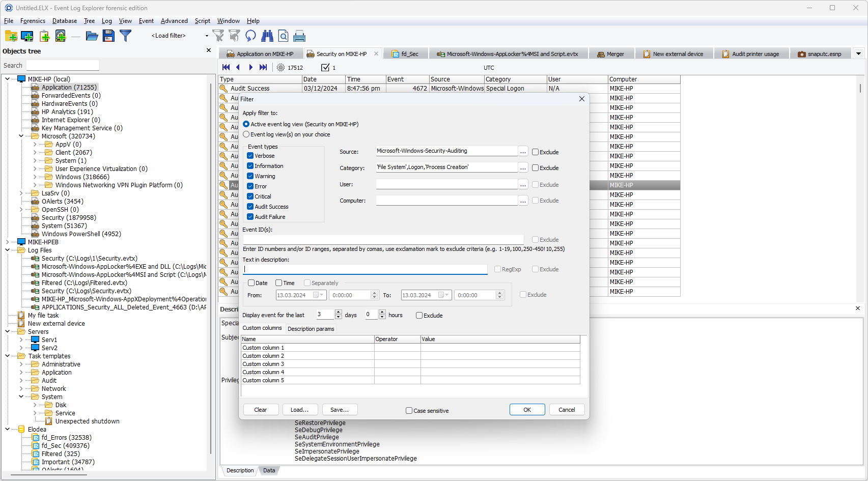The height and width of the screenshot is (481, 868).
Task: Switch to Description params tab
Action: coord(311,329)
